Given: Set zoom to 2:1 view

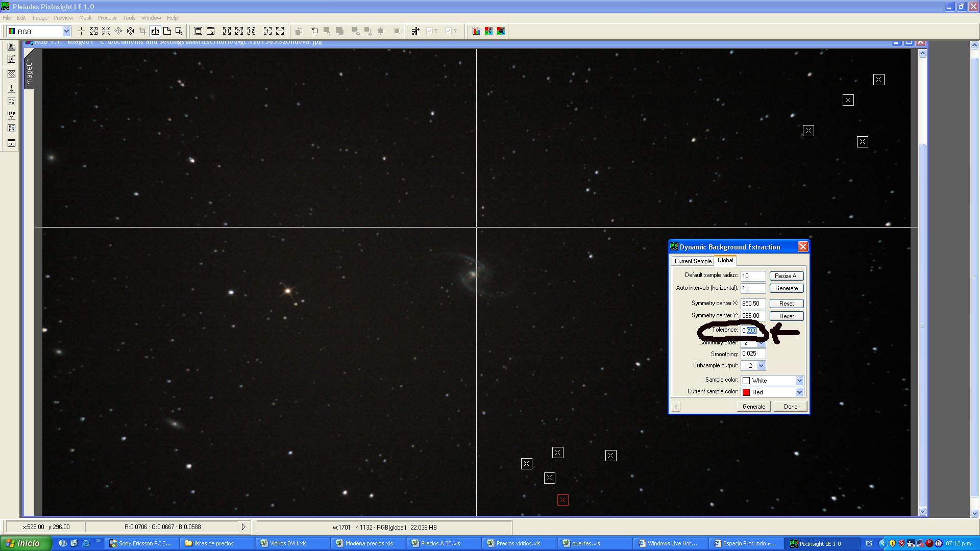Looking at the screenshot, I should point(239,31).
